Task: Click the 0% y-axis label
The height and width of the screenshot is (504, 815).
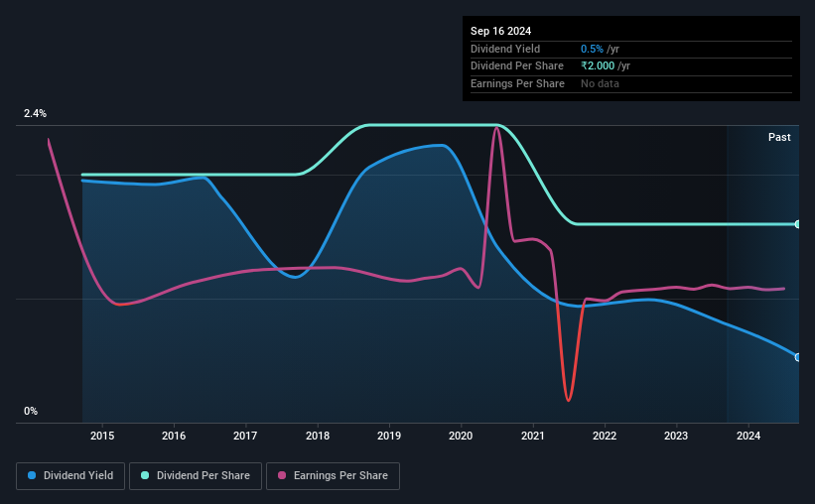Action: pyautogui.click(x=31, y=411)
